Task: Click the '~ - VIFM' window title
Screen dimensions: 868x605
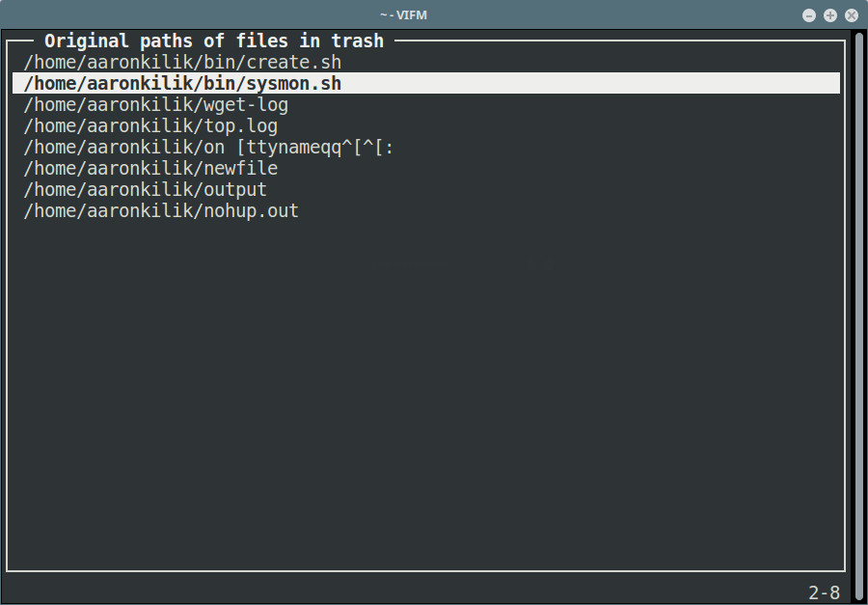Action: (403, 15)
